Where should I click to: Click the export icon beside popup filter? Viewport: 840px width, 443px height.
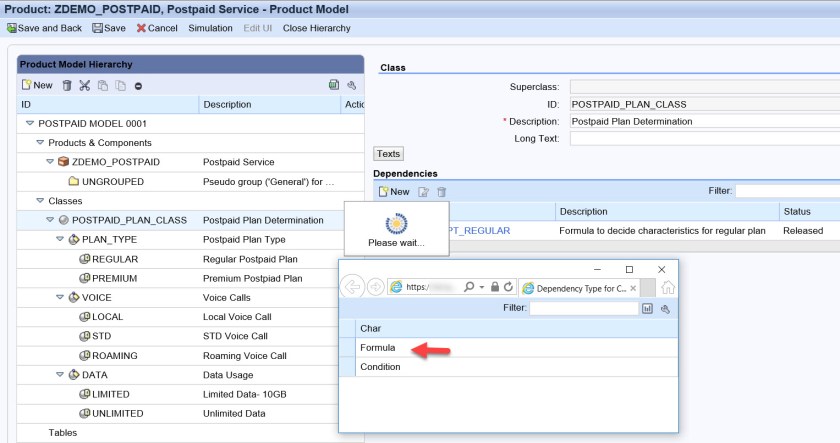coord(647,309)
